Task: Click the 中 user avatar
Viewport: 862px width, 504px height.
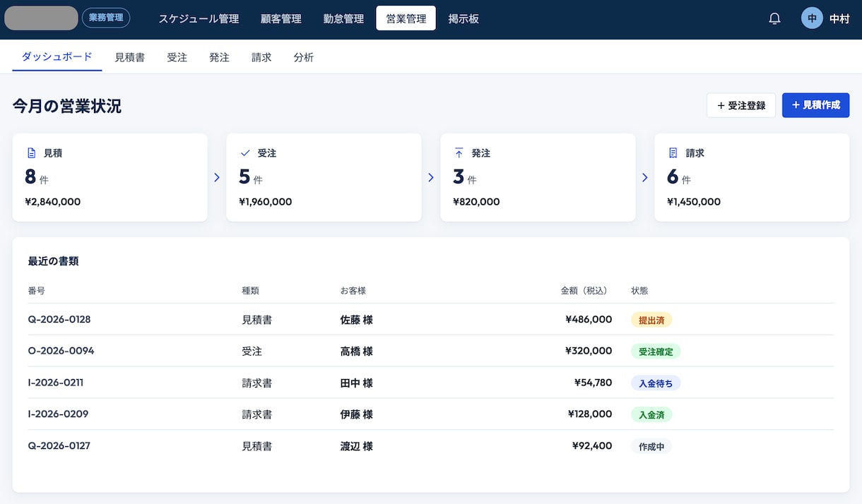Action: (813, 18)
